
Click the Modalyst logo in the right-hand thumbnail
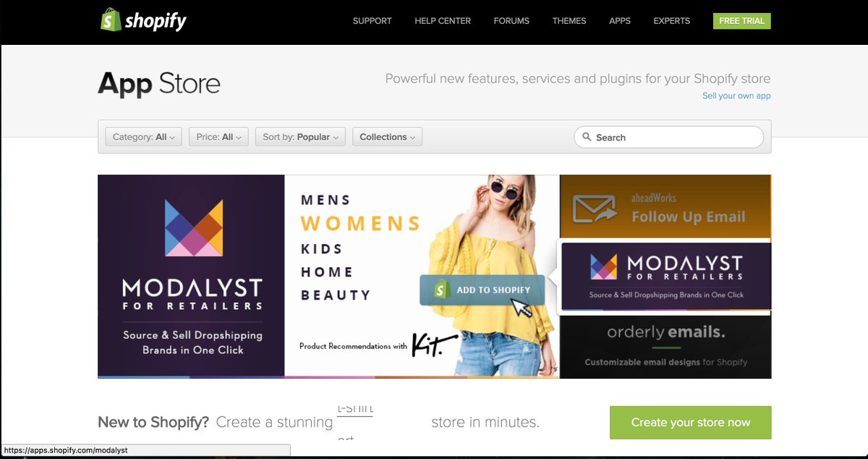click(603, 266)
